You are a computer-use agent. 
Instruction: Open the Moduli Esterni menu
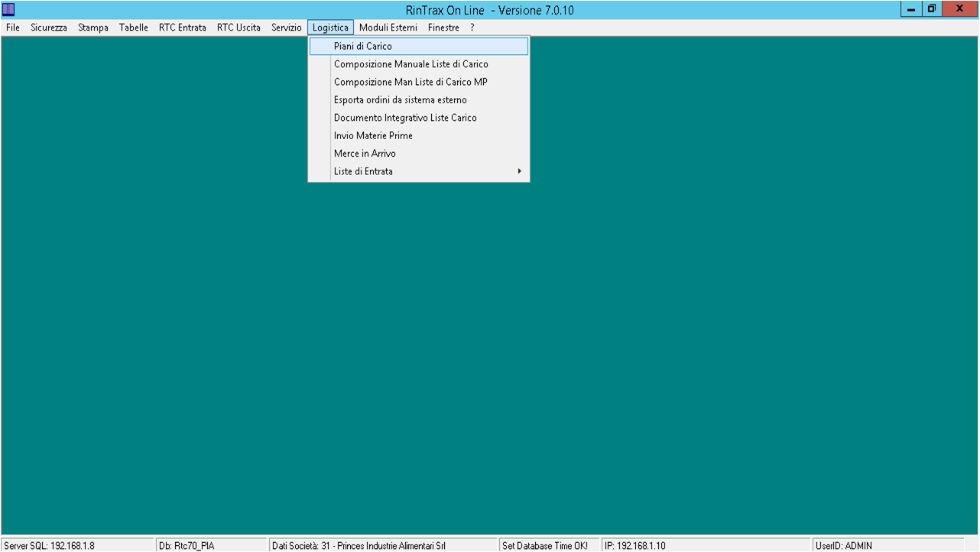(x=388, y=28)
